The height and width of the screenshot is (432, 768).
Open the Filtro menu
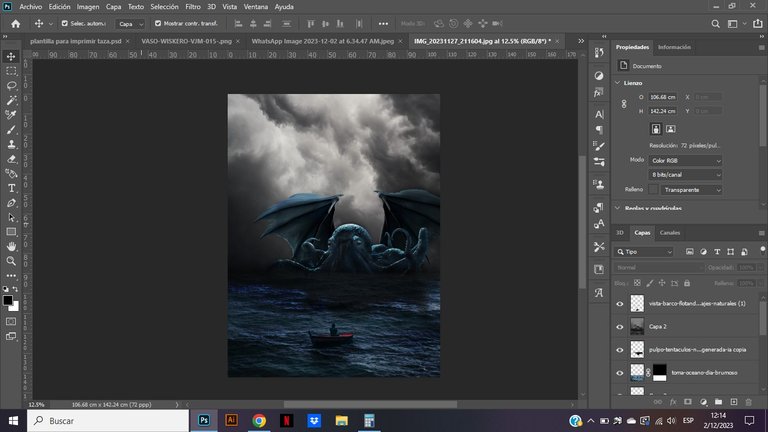tap(192, 7)
